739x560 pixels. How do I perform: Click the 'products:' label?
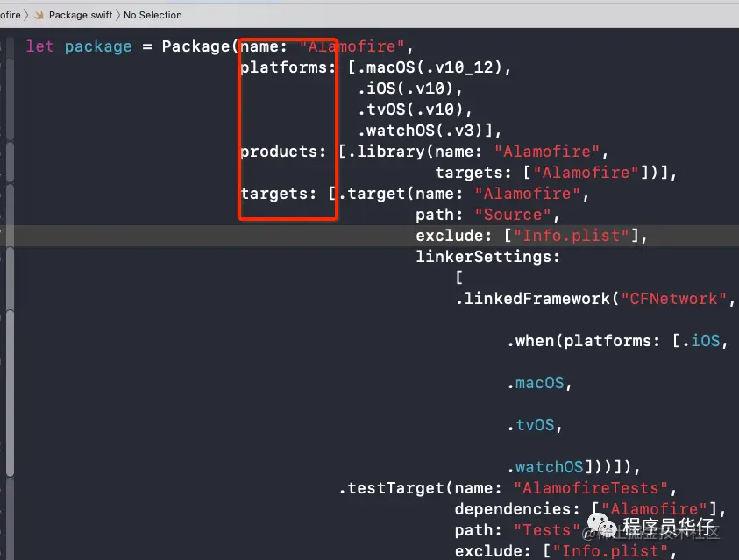click(283, 152)
